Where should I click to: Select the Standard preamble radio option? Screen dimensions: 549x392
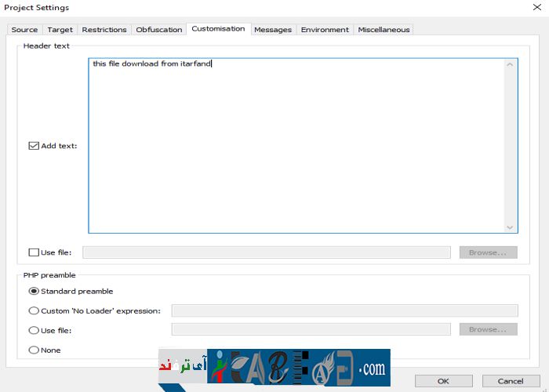tap(34, 291)
